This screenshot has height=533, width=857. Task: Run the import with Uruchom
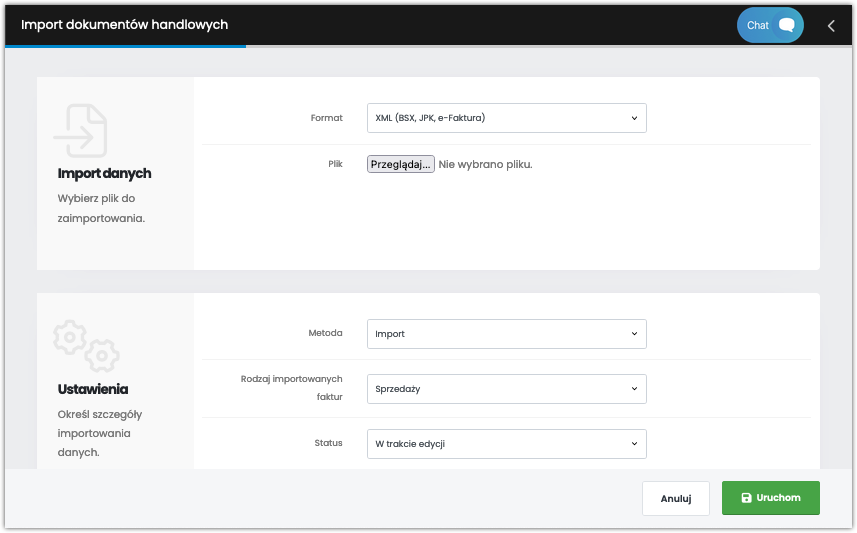click(771, 498)
